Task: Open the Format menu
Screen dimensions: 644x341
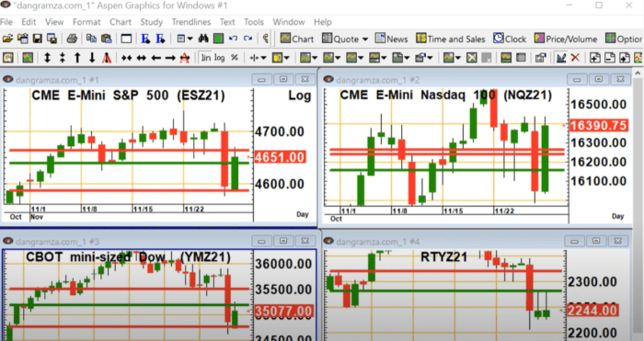Action: click(x=86, y=22)
